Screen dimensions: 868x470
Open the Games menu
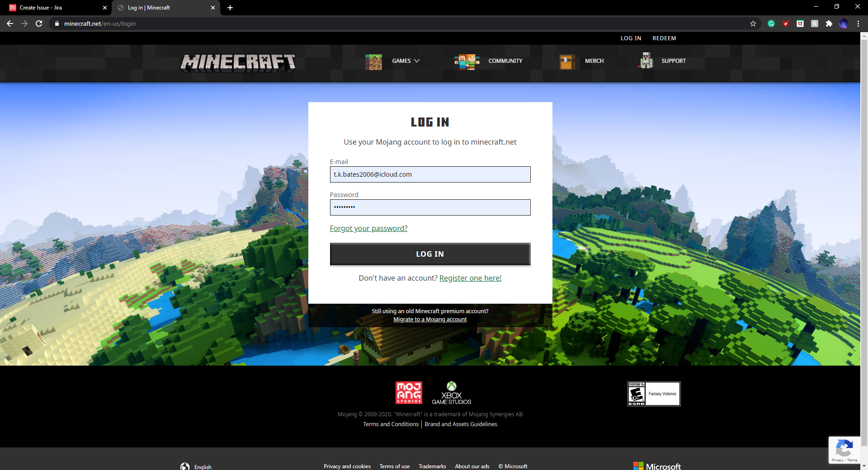point(401,61)
